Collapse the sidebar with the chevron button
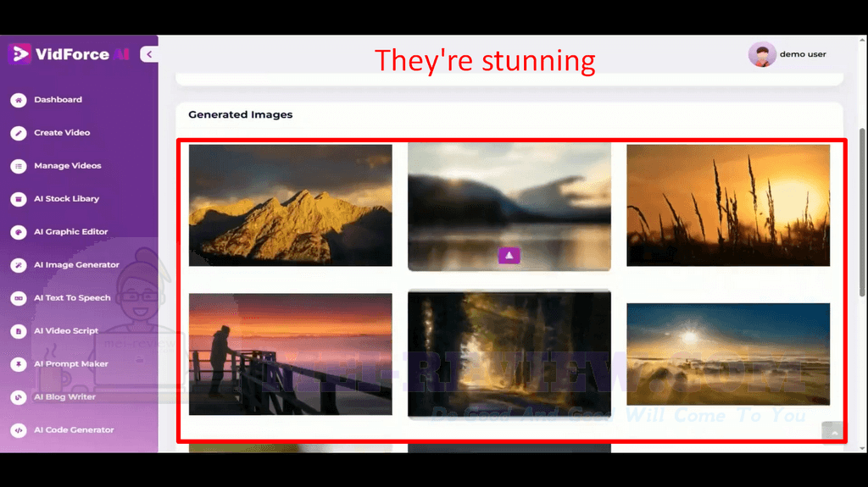The height and width of the screenshot is (487, 868). point(149,54)
